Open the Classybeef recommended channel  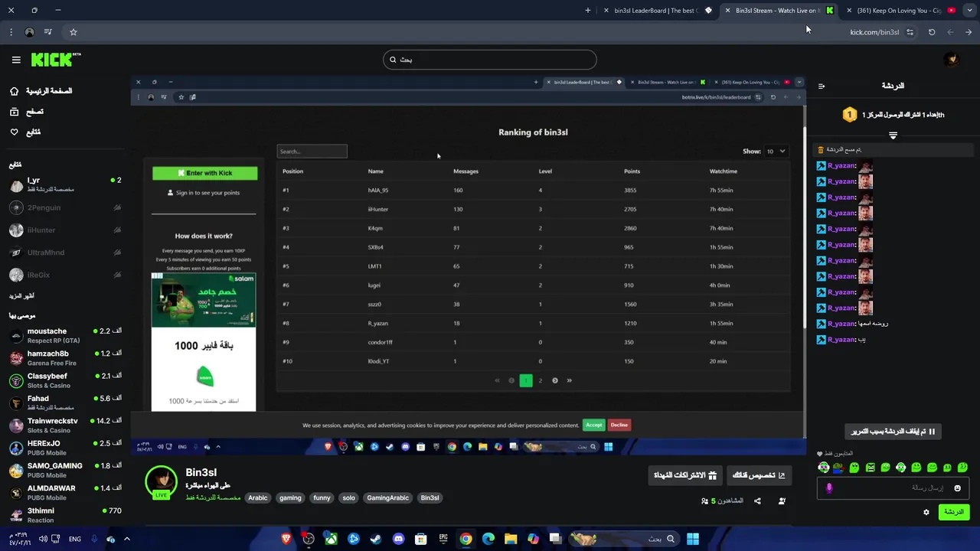click(64, 380)
